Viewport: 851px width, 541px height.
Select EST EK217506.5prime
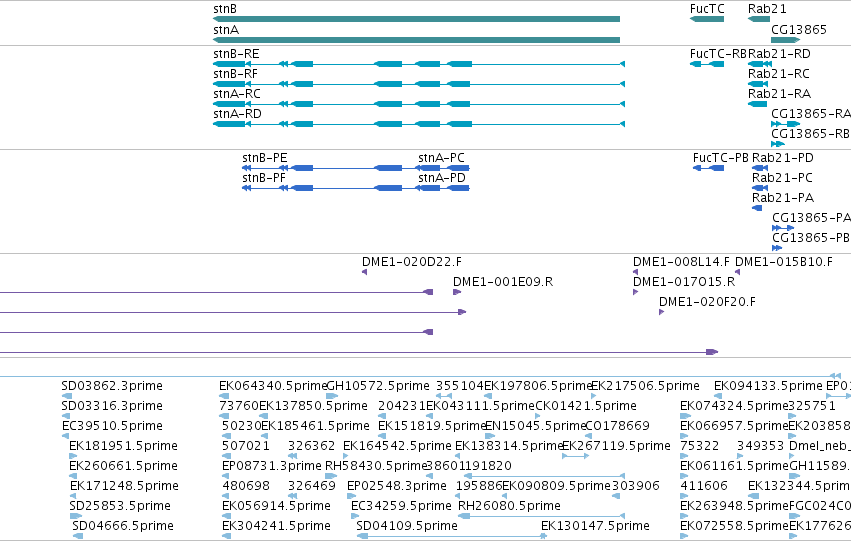tap(645, 386)
